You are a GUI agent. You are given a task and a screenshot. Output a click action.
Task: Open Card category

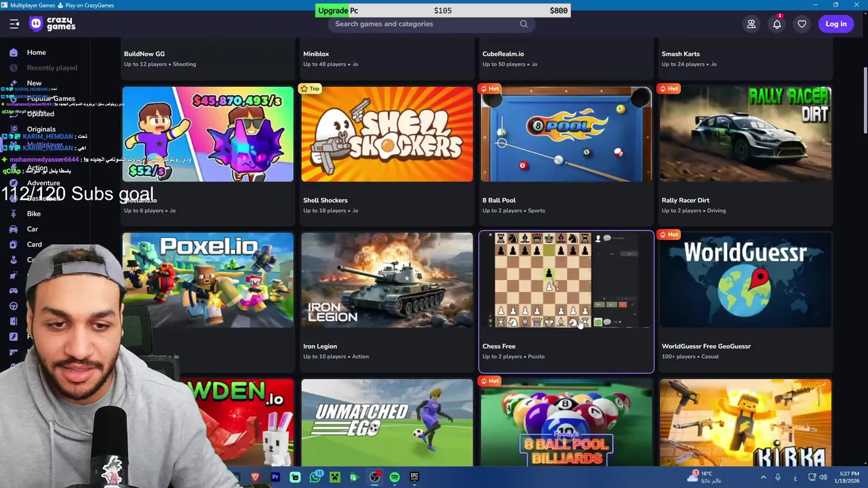click(x=35, y=244)
